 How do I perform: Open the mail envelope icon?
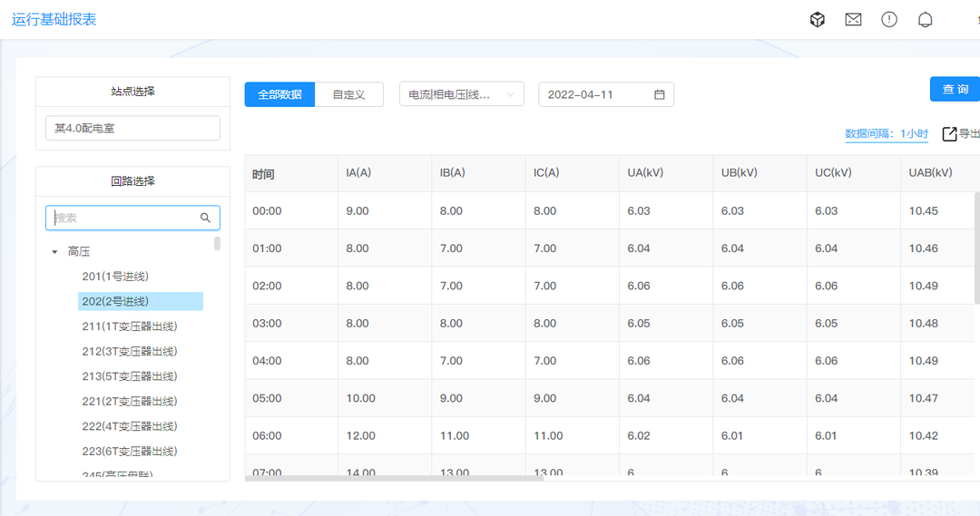click(x=853, y=19)
